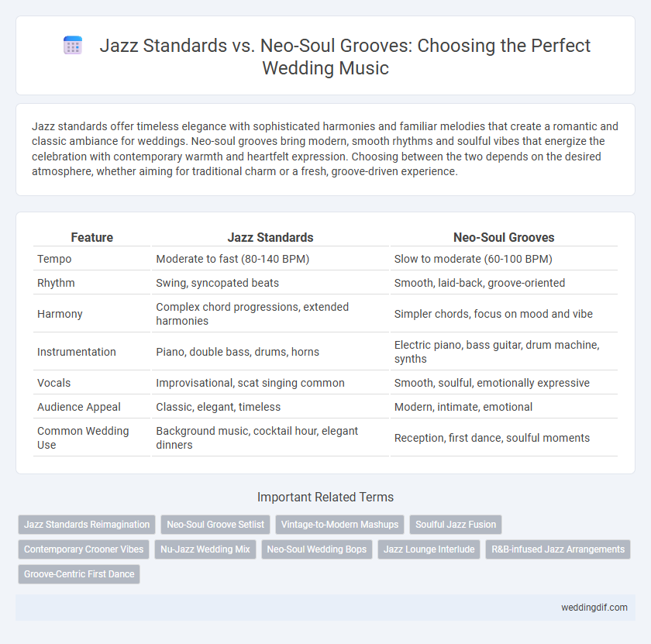Screen dimensions: 651x644
Task: Open the Vintage-to-Modern Mashups tag
Action: pyautogui.click(x=339, y=525)
